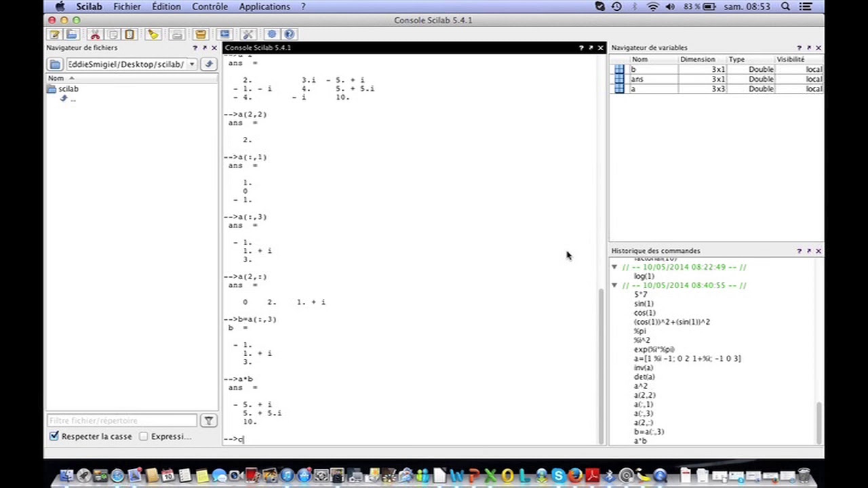Open the ATOMS module manager icon
868x488 pixels.
click(201, 34)
